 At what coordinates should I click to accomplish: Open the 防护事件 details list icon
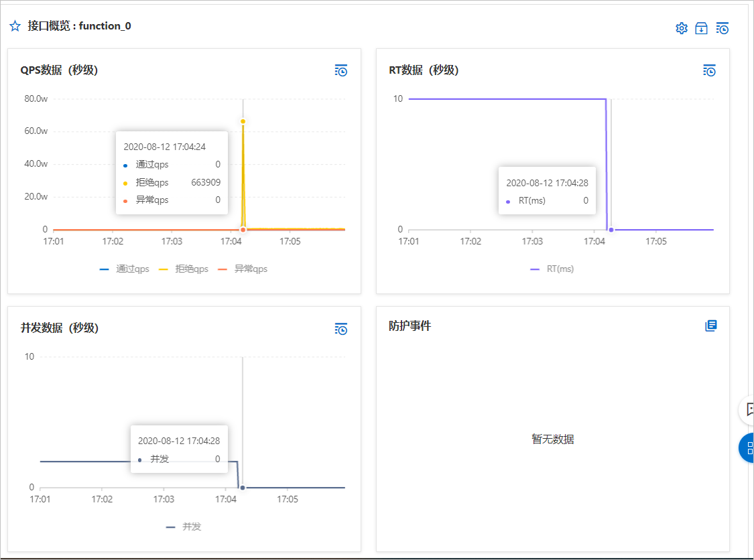710,326
